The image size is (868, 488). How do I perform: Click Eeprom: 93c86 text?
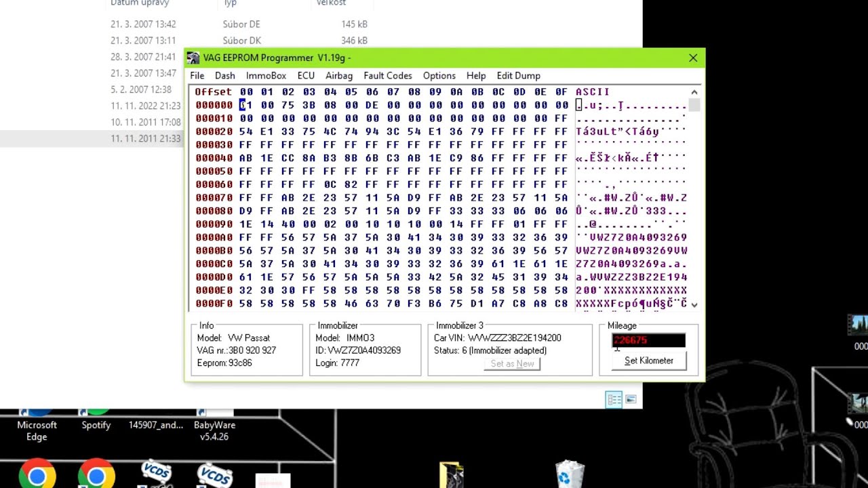click(224, 363)
